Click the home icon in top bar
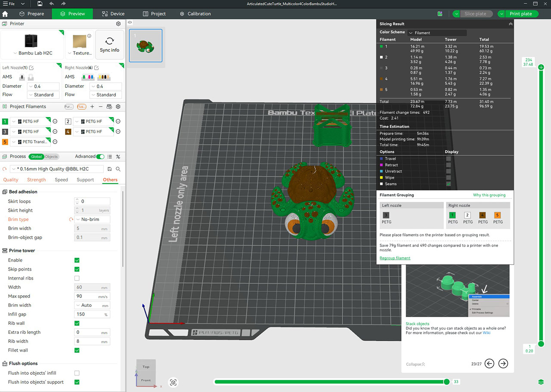Screen dimensions: 551x392 point(5,14)
